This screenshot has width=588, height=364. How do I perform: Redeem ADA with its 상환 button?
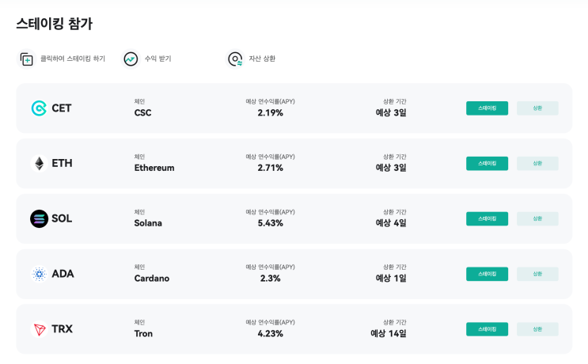[537, 274]
